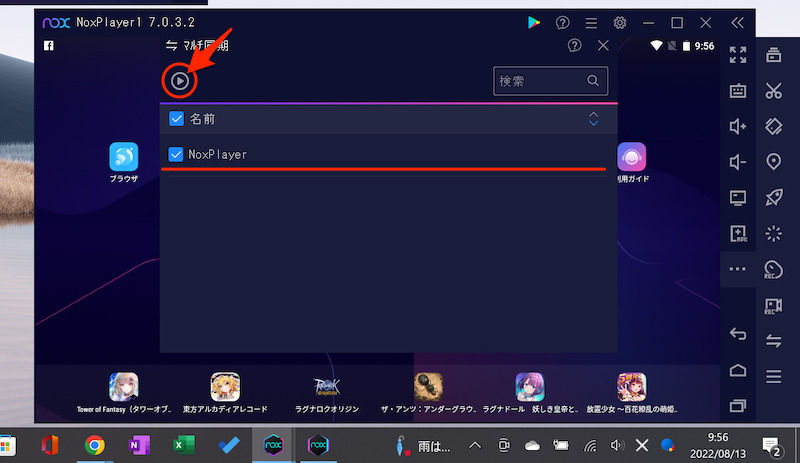Toggle the fullscreen icon in sidebar
The height and width of the screenshot is (463, 800).
point(738,55)
